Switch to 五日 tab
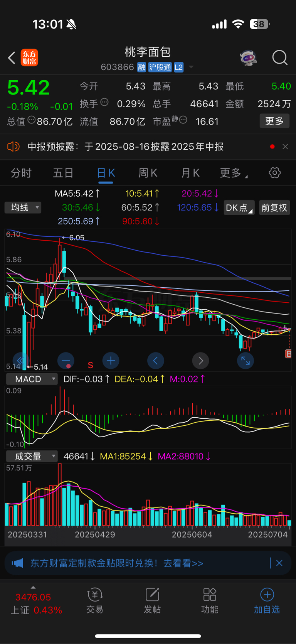This screenshot has width=296, height=644. pyautogui.click(x=63, y=173)
